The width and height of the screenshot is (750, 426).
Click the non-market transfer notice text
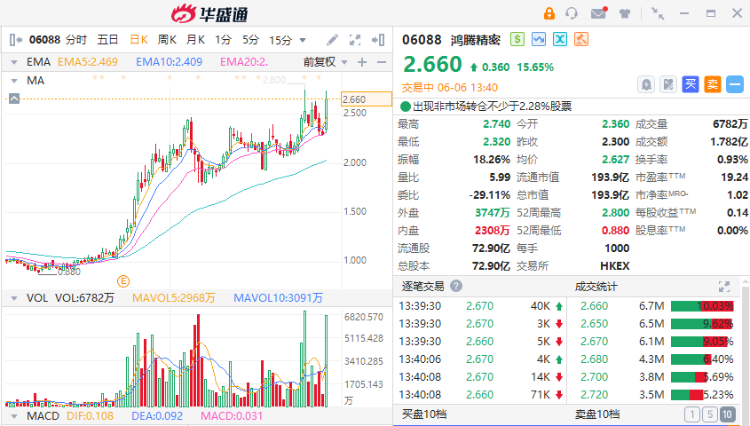coord(492,106)
